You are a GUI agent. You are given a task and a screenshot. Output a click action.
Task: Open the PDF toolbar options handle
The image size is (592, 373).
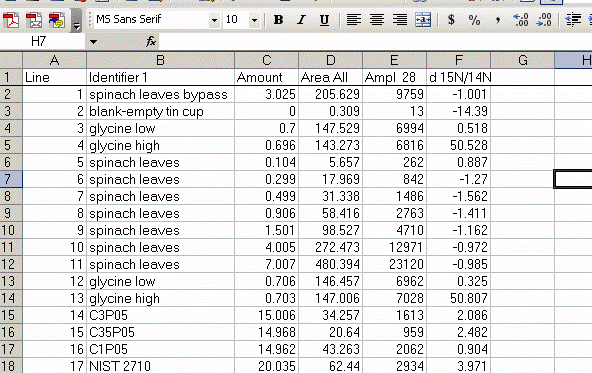pyautogui.click(x=76, y=20)
